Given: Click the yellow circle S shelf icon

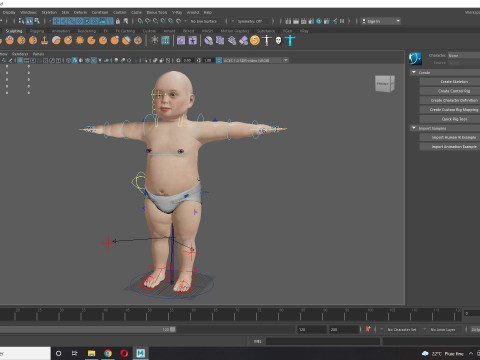Looking at the screenshot, I should pos(255,40).
